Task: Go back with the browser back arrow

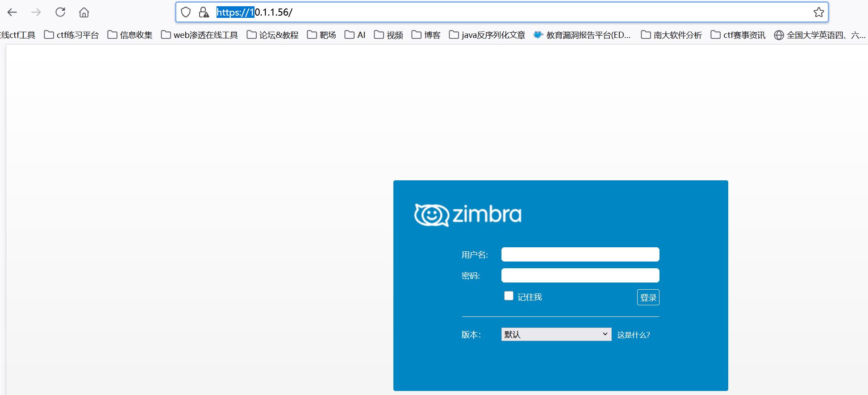Action: tap(12, 12)
